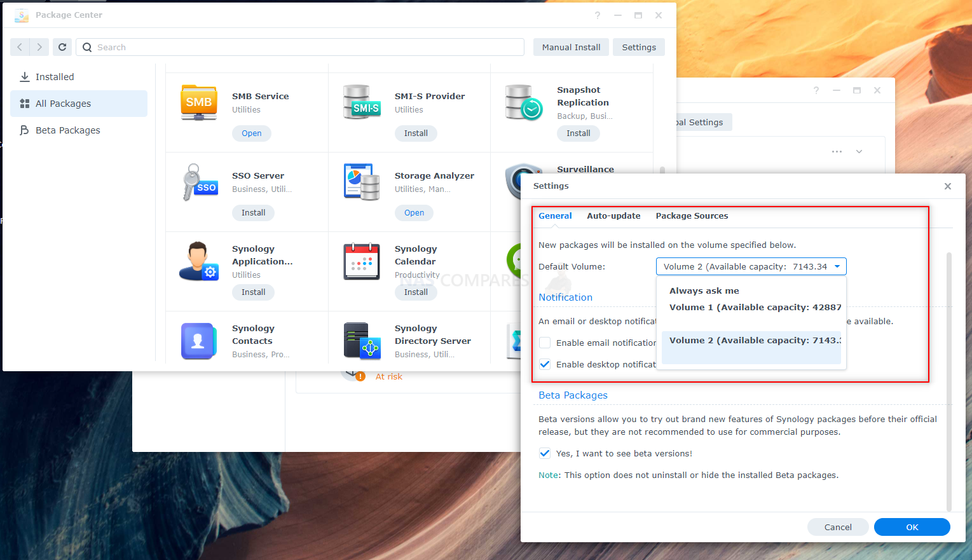Switch to the Auto-update tab
The image size is (972, 560).
click(x=613, y=215)
